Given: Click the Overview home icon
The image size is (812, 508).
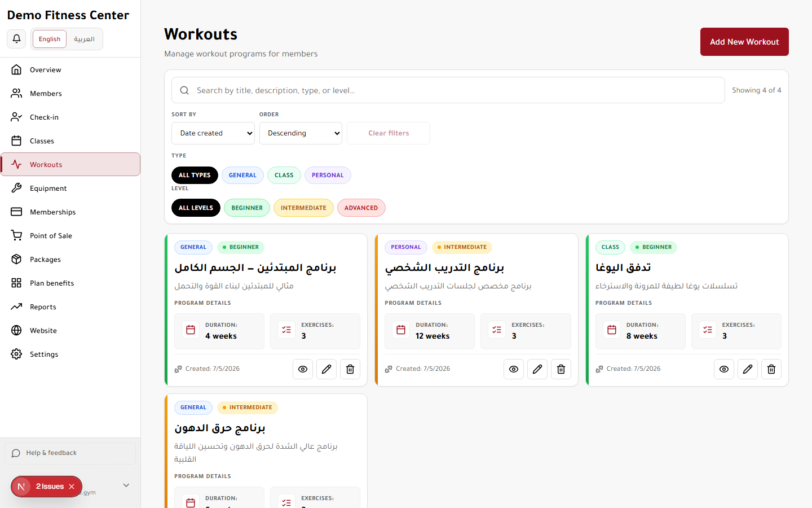Looking at the screenshot, I should coord(16,70).
